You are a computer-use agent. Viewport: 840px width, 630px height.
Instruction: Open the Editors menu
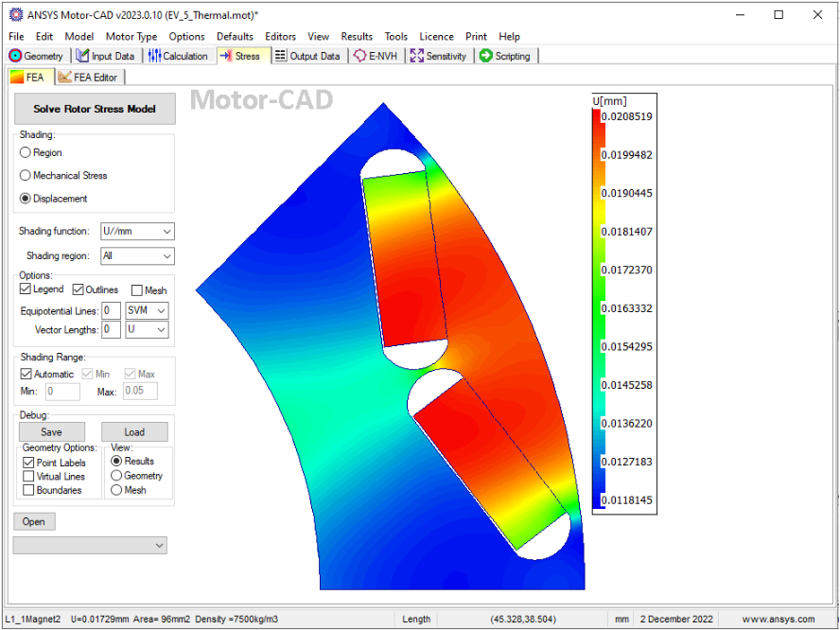pyautogui.click(x=280, y=37)
